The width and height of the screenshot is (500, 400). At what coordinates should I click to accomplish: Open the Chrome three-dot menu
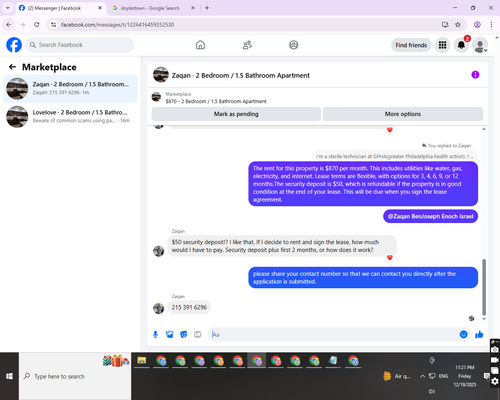pyautogui.click(x=491, y=25)
